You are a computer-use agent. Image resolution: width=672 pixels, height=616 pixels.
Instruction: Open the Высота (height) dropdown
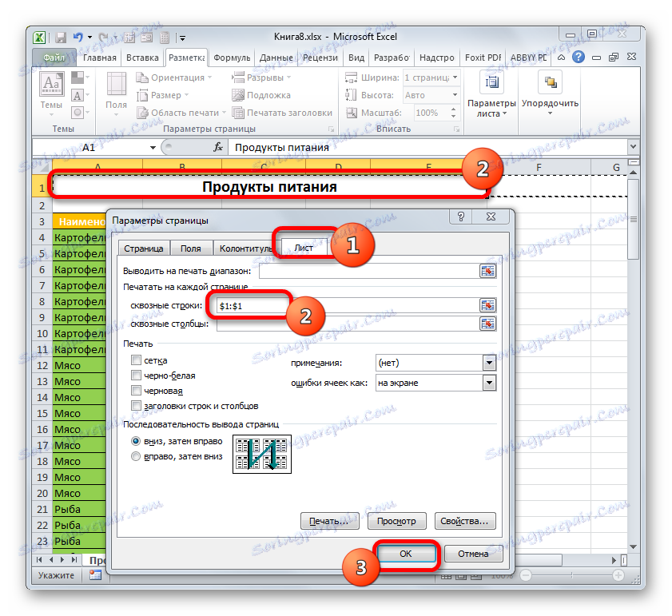coord(455,95)
